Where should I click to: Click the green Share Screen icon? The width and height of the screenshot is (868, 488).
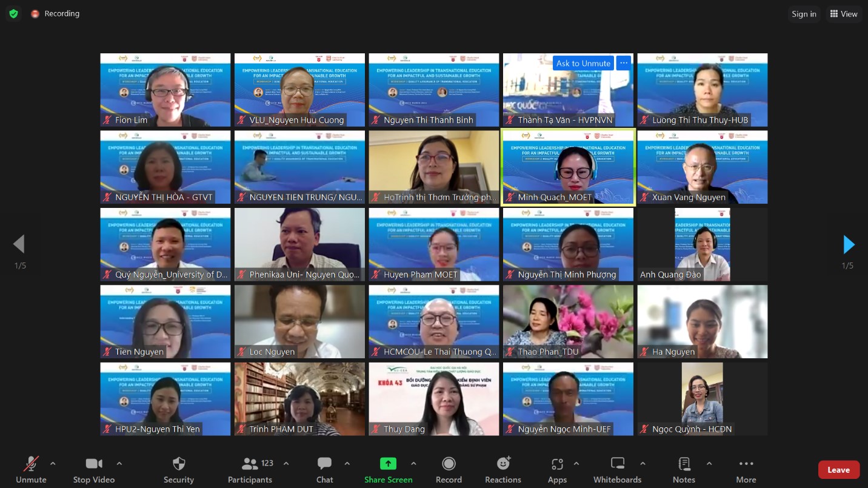[x=388, y=464]
